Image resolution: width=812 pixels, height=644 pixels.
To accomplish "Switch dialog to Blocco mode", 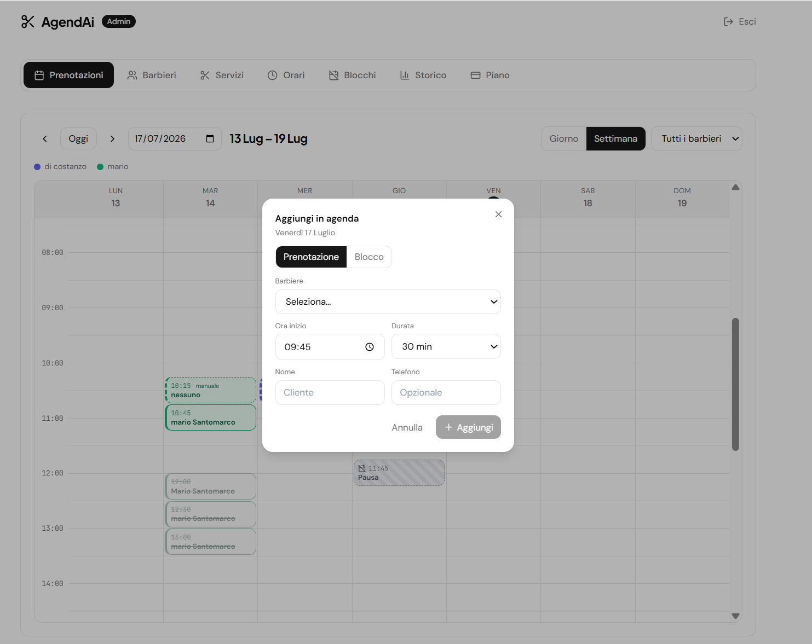I will [369, 257].
